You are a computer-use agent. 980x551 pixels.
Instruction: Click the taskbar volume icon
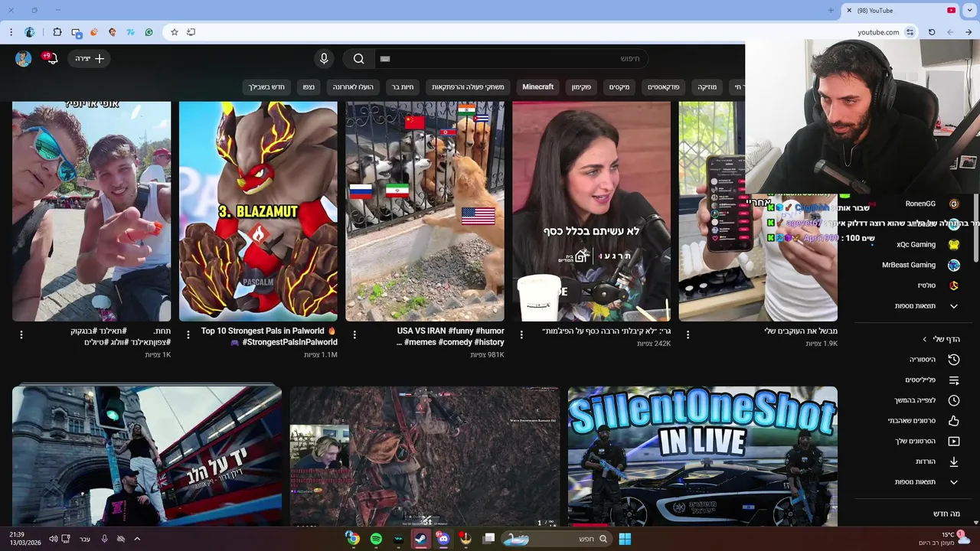click(x=53, y=539)
